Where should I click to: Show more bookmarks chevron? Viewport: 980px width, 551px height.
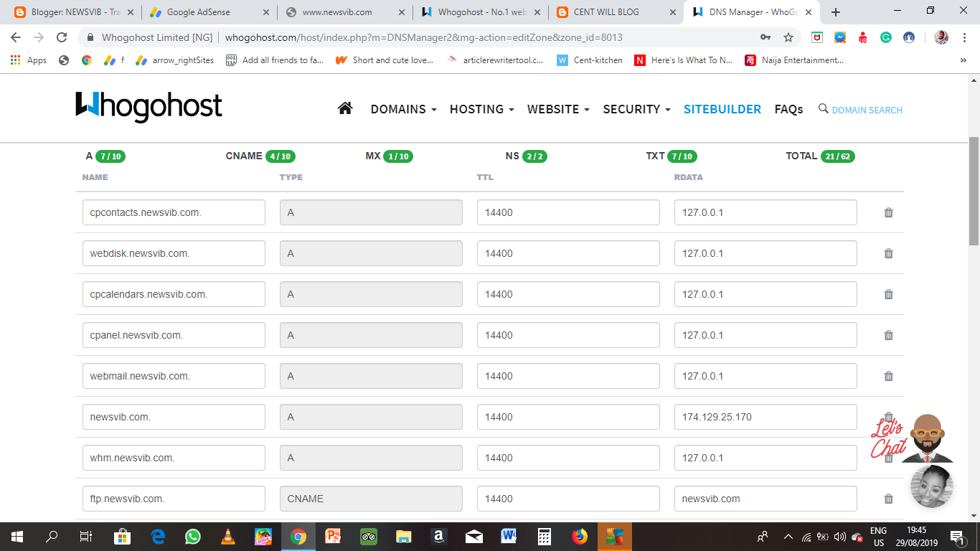click(963, 60)
